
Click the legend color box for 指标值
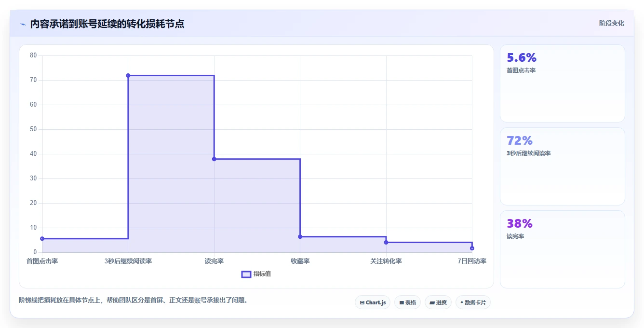246,274
